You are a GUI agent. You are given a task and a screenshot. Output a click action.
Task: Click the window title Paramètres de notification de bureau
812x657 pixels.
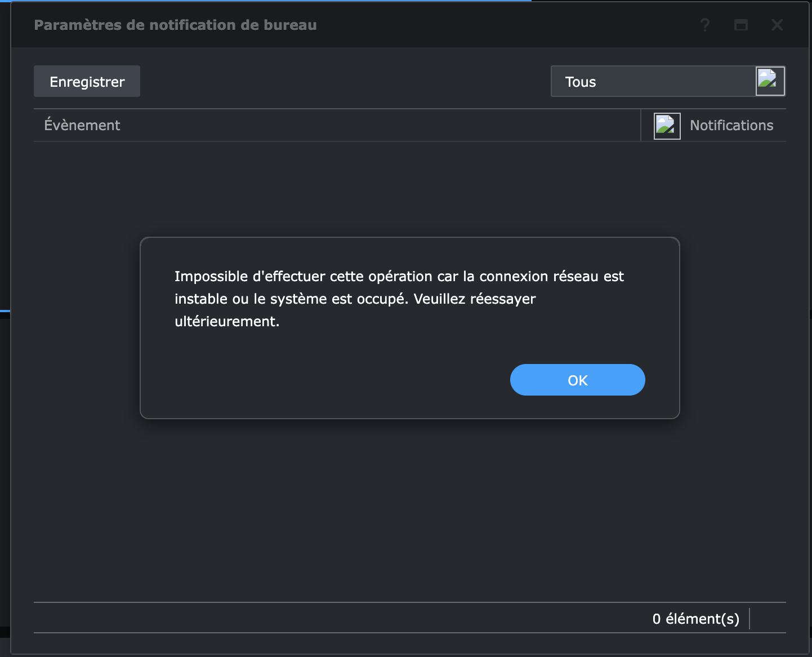(175, 25)
